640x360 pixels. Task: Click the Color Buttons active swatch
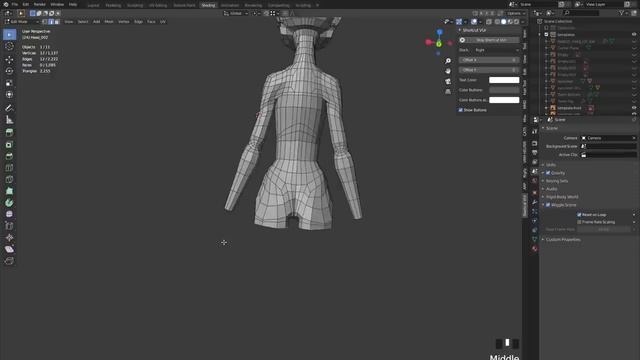click(x=504, y=100)
